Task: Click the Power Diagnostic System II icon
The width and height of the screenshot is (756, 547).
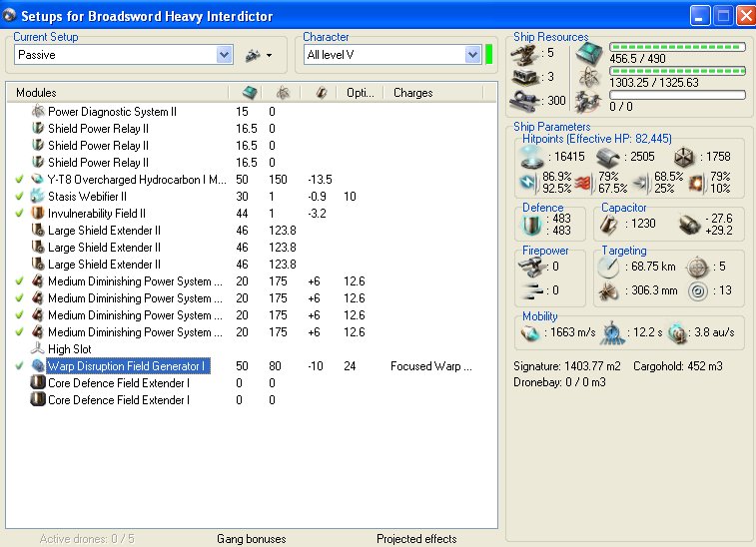Action: coord(38,112)
